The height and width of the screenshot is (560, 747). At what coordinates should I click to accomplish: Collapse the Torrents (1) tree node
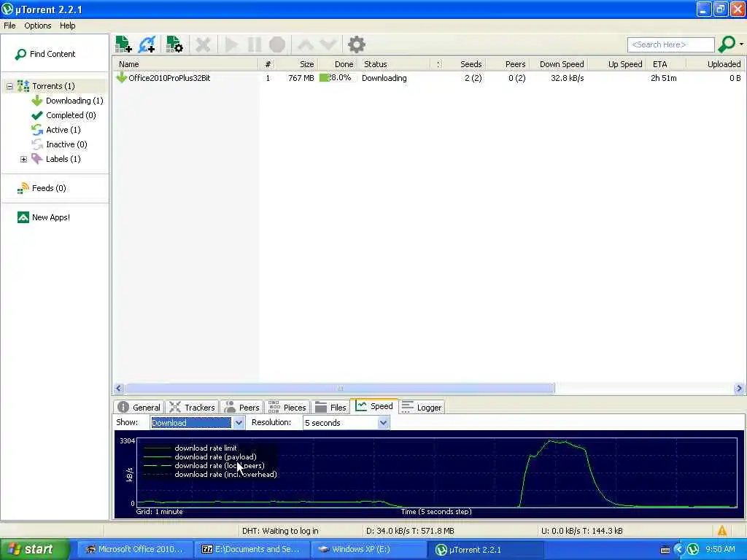tap(9, 86)
